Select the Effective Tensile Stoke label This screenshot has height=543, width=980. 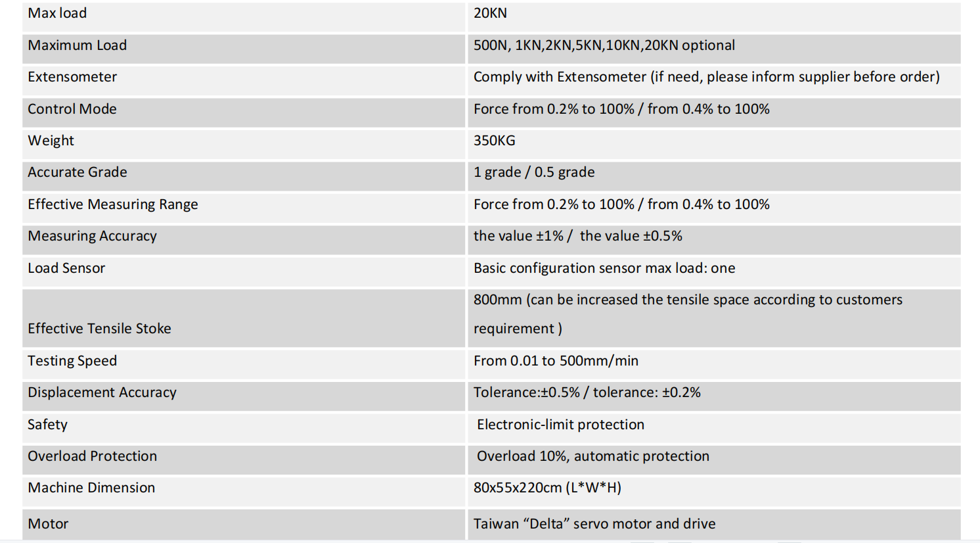tap(99, 329)
